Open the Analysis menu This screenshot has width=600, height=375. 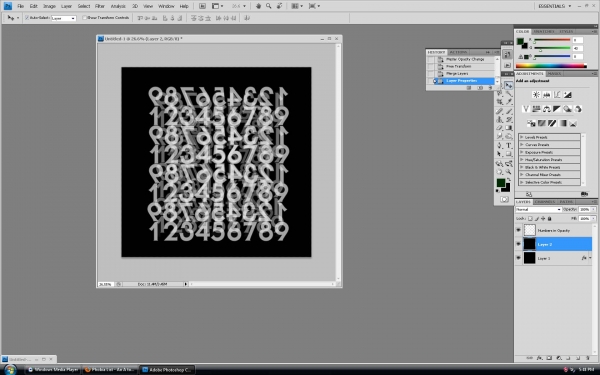tap(118, 6)
